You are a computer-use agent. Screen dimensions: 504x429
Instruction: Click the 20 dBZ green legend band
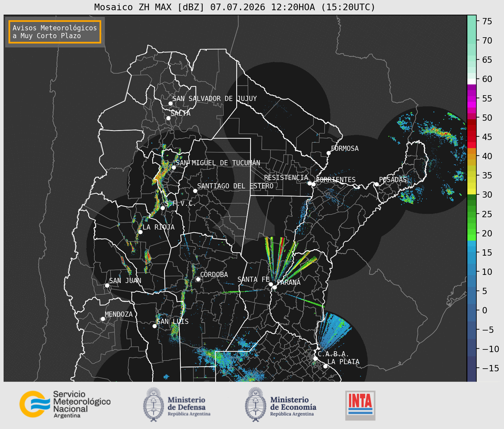[x=472, y=233]
